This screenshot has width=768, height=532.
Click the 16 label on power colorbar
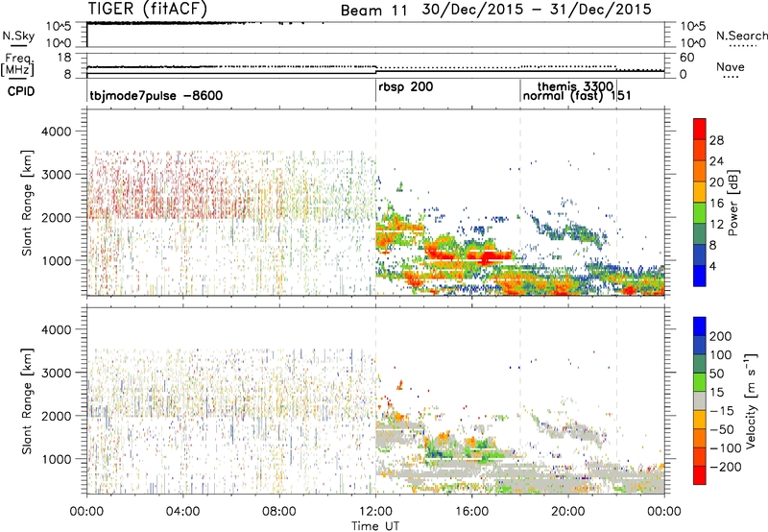(716, 204)
